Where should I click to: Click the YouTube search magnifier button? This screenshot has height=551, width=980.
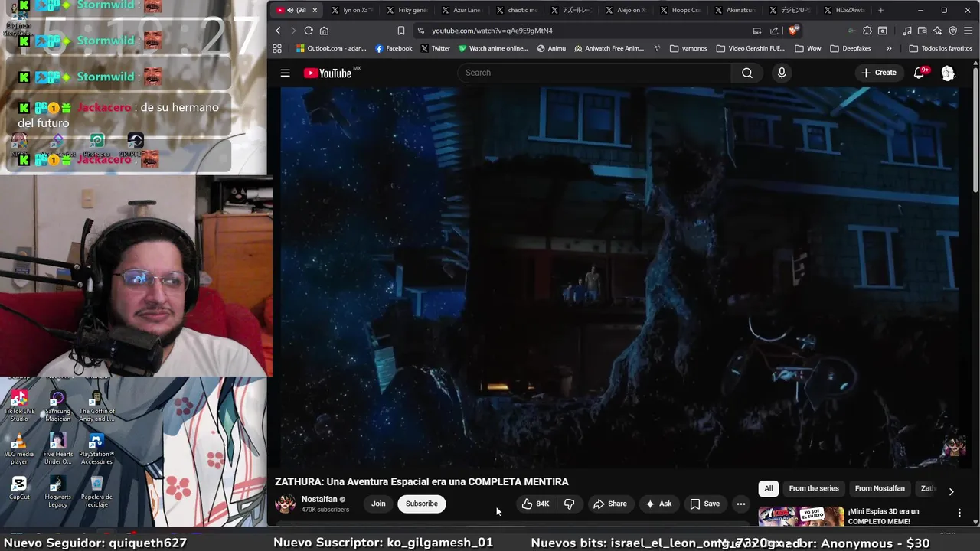[747, 73]
